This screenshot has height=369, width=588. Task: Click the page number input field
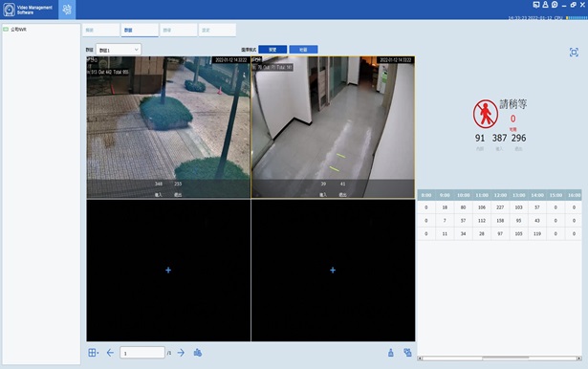click(x=142, y=353)
